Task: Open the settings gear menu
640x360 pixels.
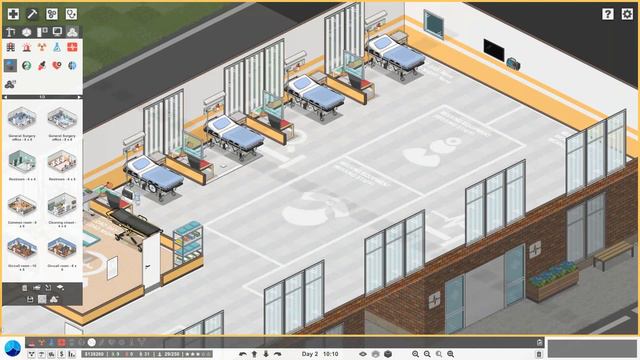Action: 627,14
